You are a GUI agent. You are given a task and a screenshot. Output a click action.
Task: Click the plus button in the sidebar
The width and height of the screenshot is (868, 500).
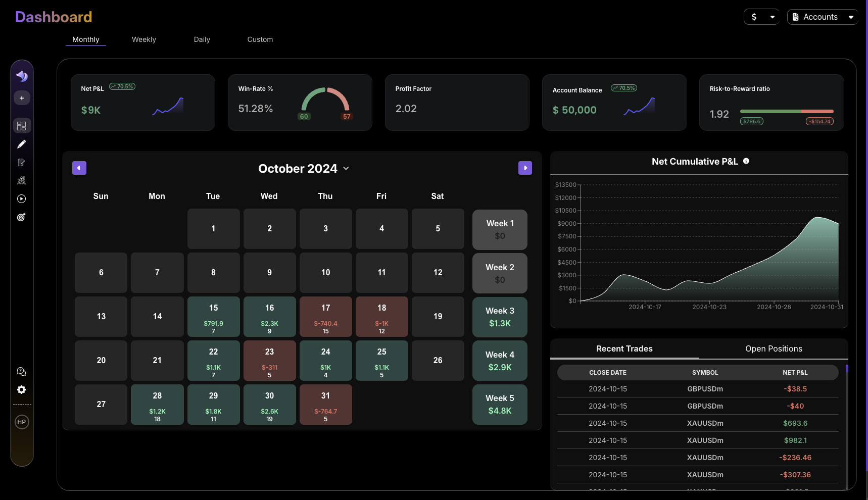[22, 98]
